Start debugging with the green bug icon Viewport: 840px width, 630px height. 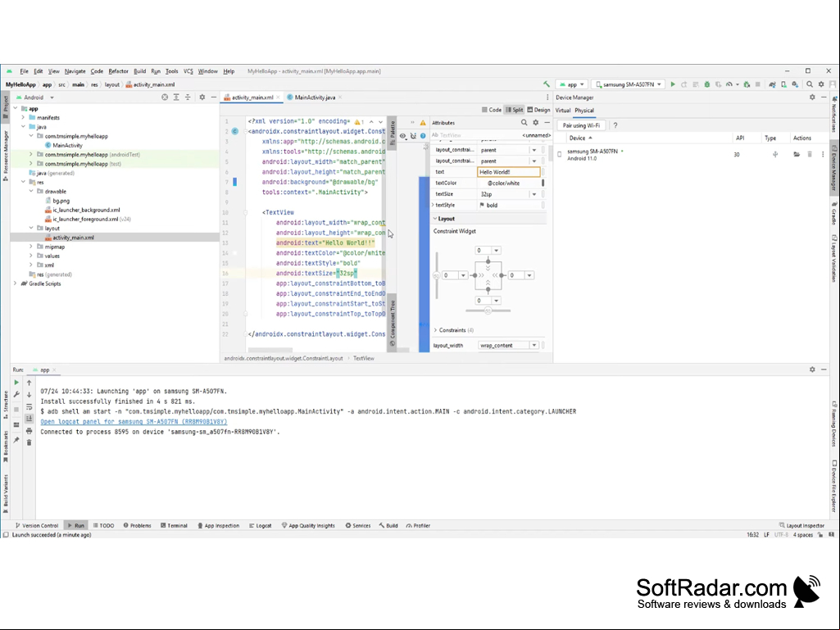[707, 84]
